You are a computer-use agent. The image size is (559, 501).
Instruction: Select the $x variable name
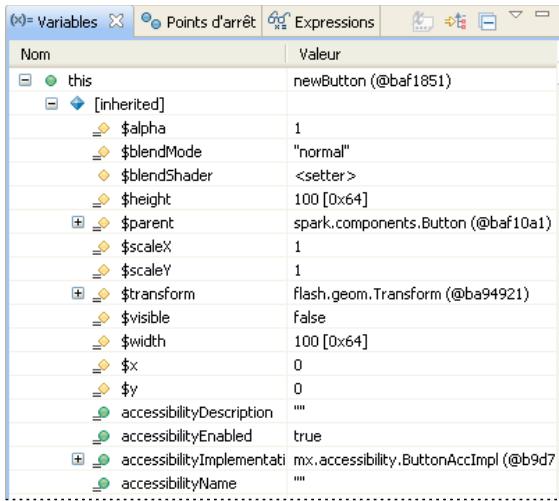tap(129, 365)
